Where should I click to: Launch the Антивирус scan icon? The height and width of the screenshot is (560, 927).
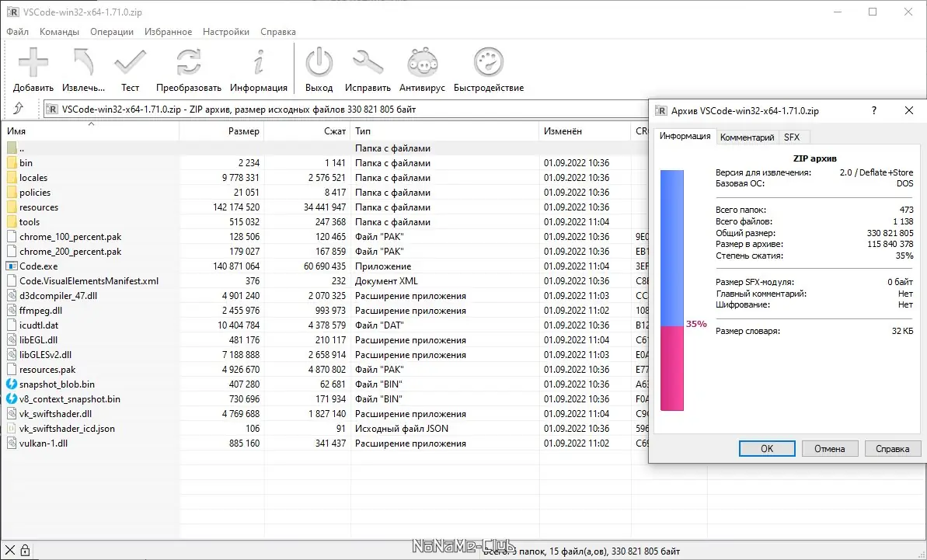coord(422,62)
